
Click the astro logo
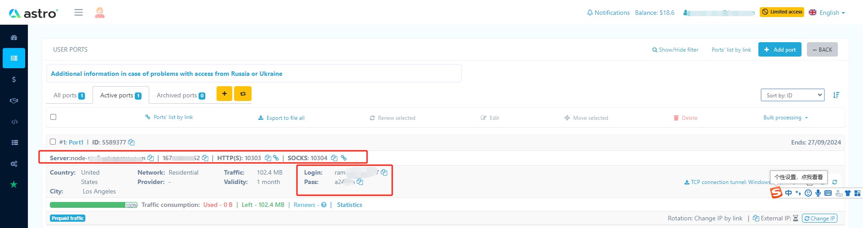pyautogui.click(x=33, y=13)
